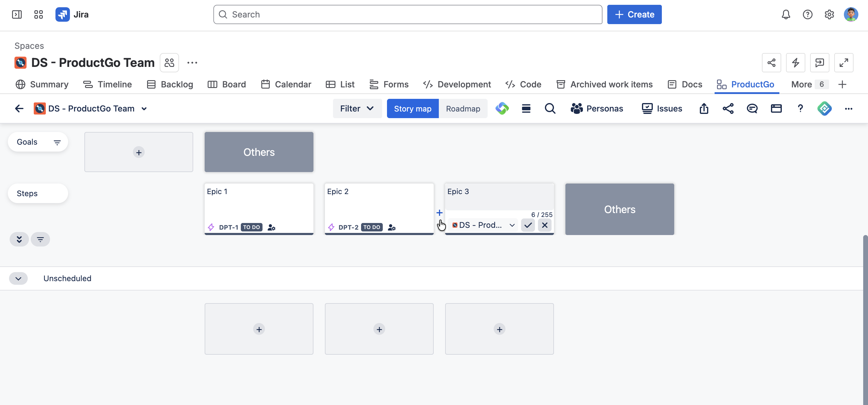868x405 pixels.
Task: Click the Issues monitor icon
Action: click(647, 108)
